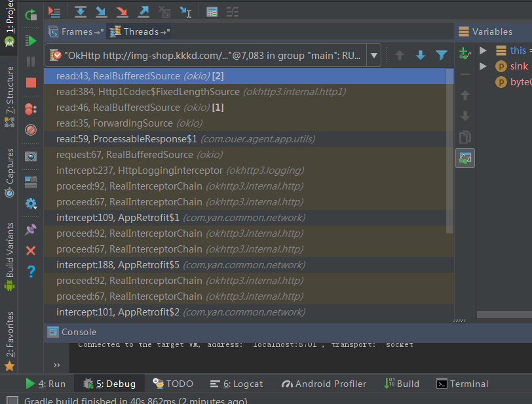Stop debugging with red square icon

(31, 83)
